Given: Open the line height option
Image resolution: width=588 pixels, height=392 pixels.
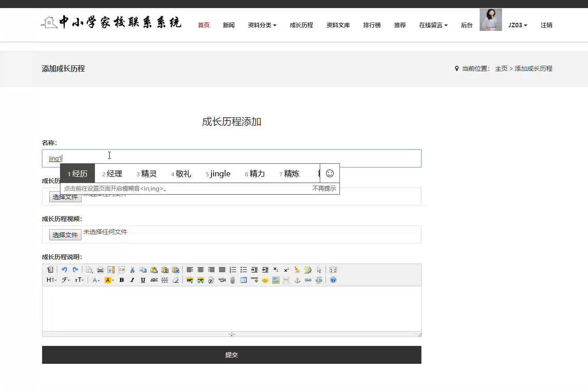Looking at the screenshot, I should coord(165,280).
